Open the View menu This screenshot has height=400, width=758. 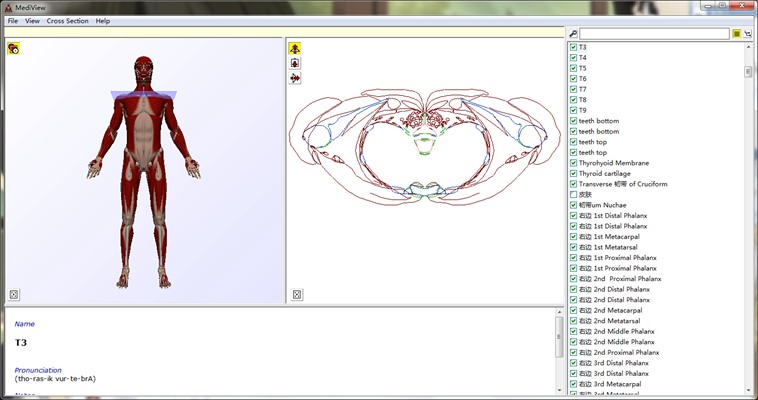click(x=33, y=21)
